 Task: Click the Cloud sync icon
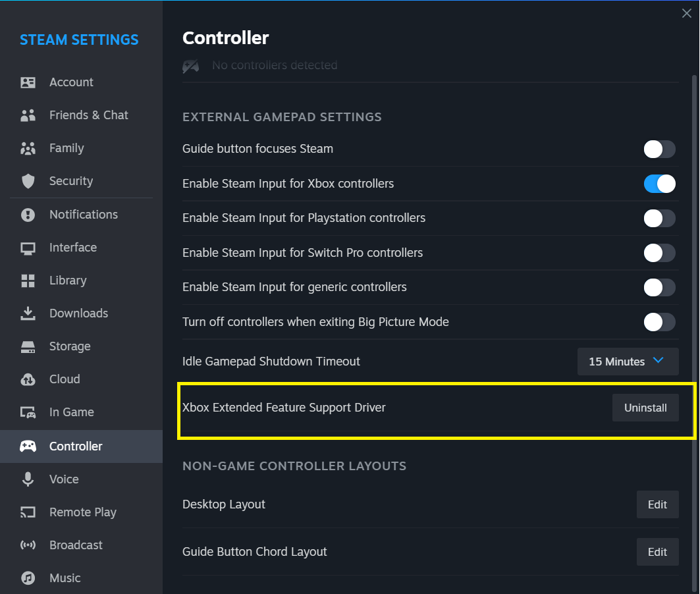[x=28, y=379]
